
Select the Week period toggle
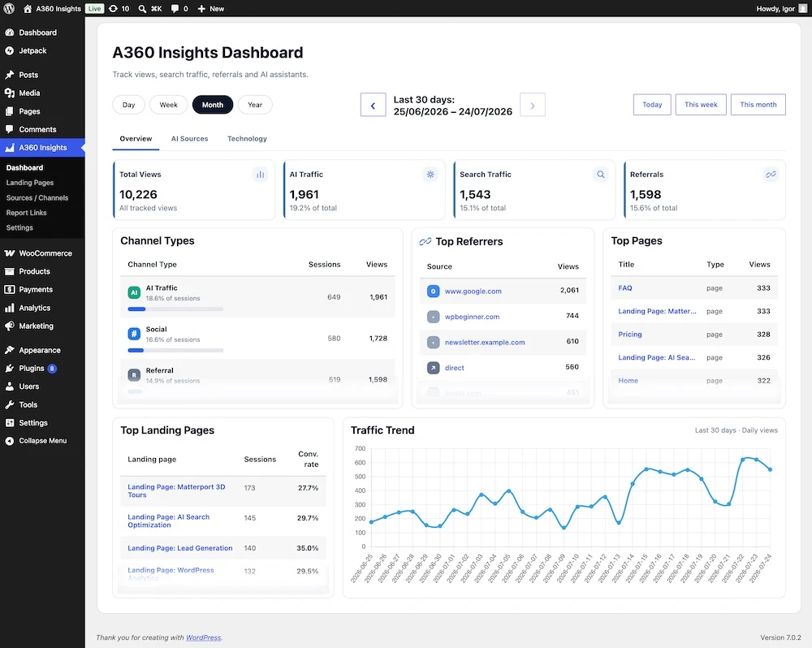(168, 105)
